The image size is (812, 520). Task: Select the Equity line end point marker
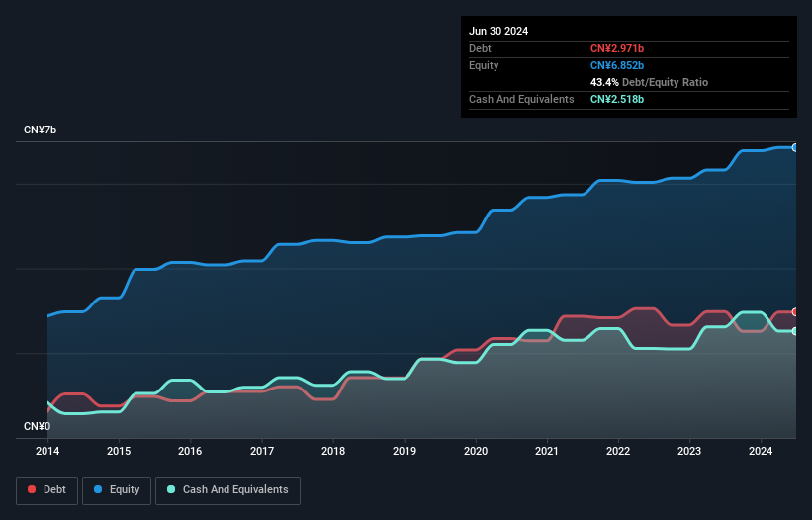[x=795, y=148]
